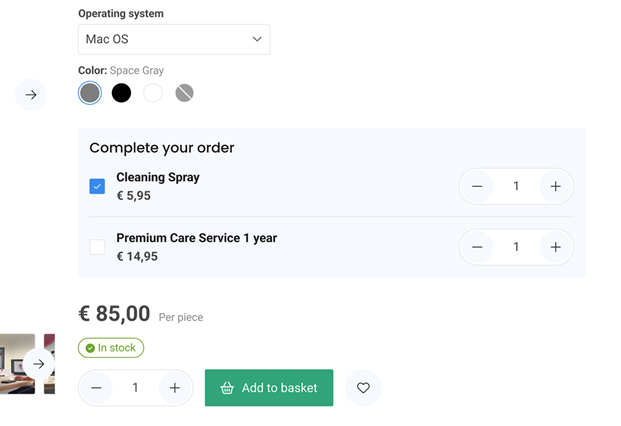Choose the white color swatch
Viewport: 621px width, 426px height.
pos(152,93)
